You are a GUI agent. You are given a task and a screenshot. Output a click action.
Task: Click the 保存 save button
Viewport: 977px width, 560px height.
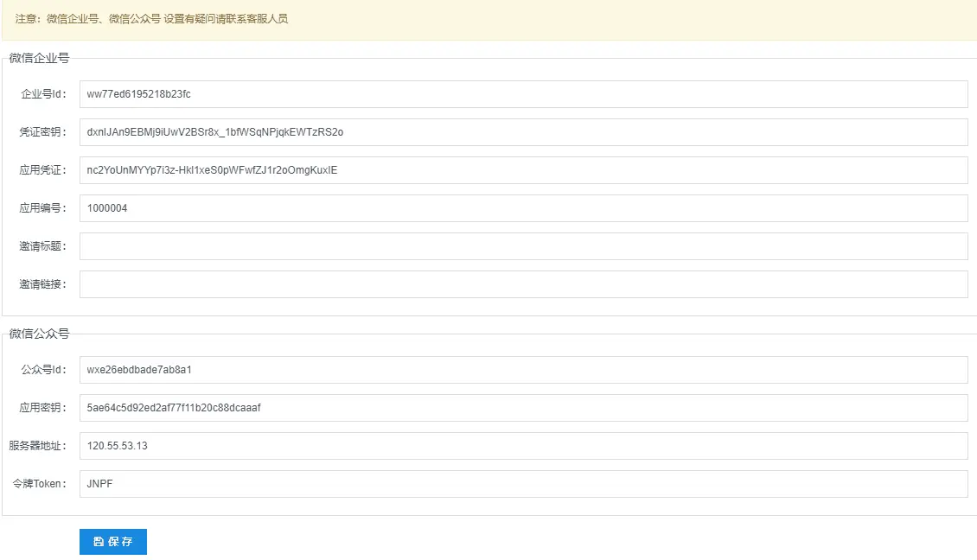pyautogui.click(x=112, y=541)
